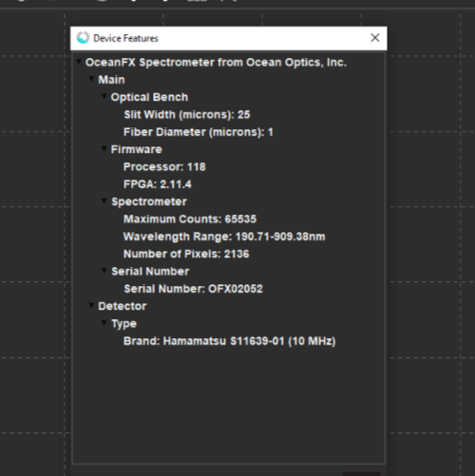This screenshot has width=475, height=476.
Task: Collapse the Main tree node
Action: click(91, 78)
